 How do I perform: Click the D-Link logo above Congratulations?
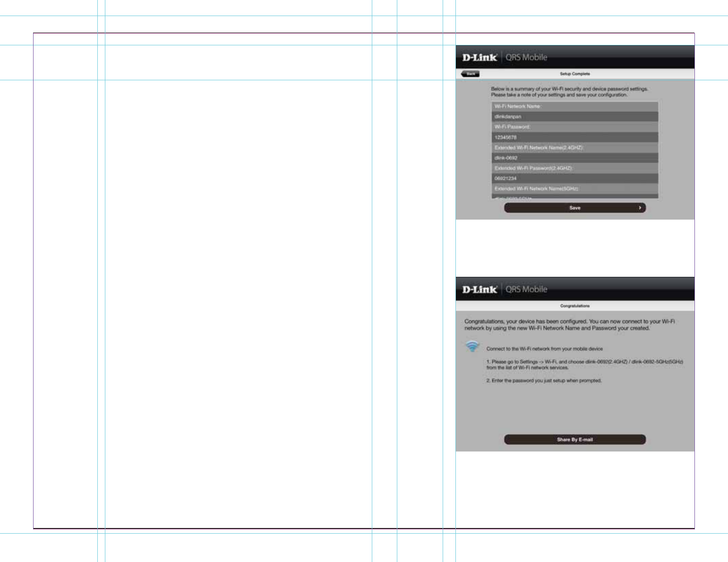[x=480, y=290]
